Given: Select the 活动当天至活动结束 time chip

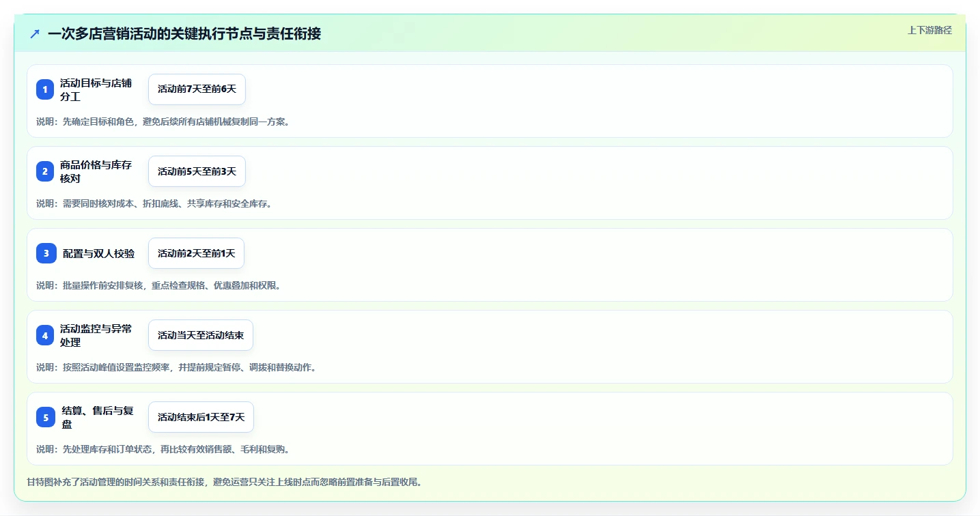Looking at the screenshot, I should pyautogui.click(x=201, y=335).
